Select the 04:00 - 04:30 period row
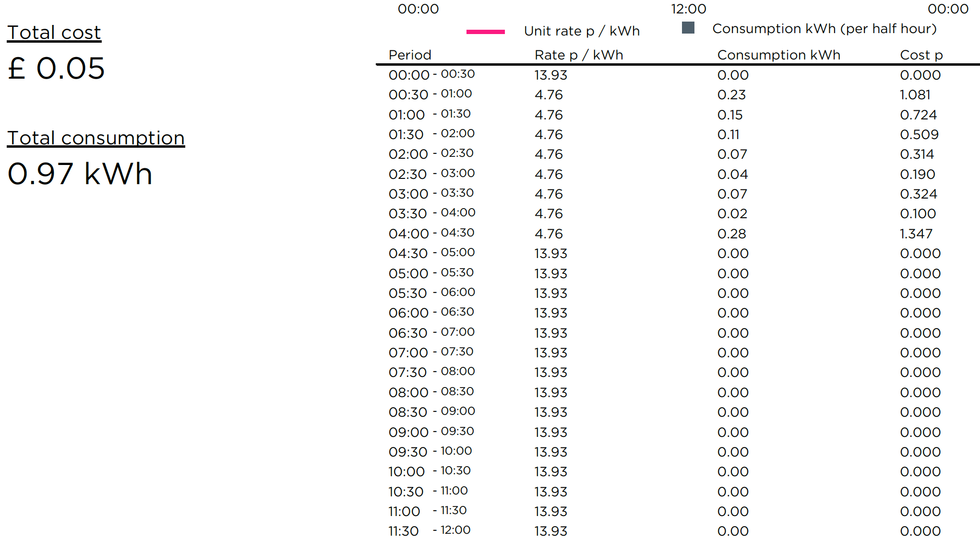980x540 pixels. [678, 234]
